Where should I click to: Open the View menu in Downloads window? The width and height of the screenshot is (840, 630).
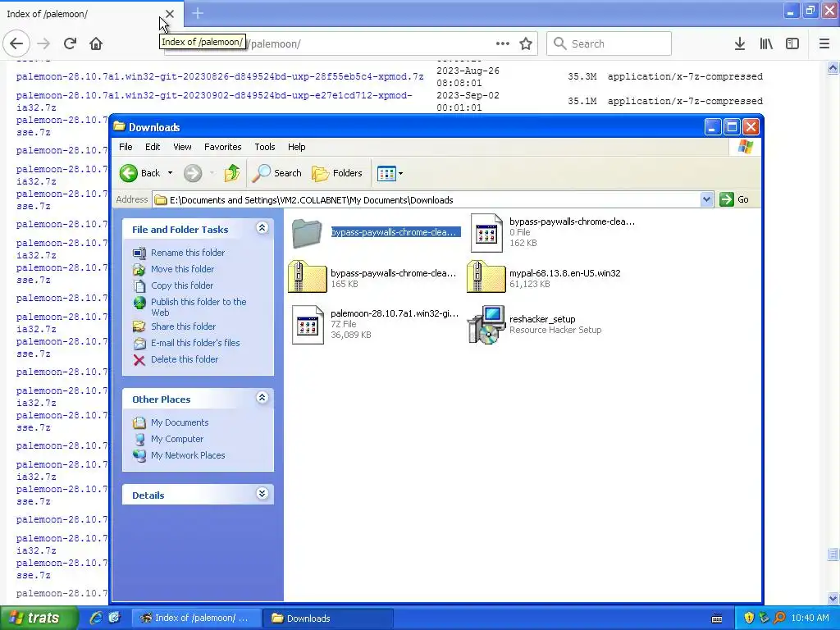(x=182, y=147)
